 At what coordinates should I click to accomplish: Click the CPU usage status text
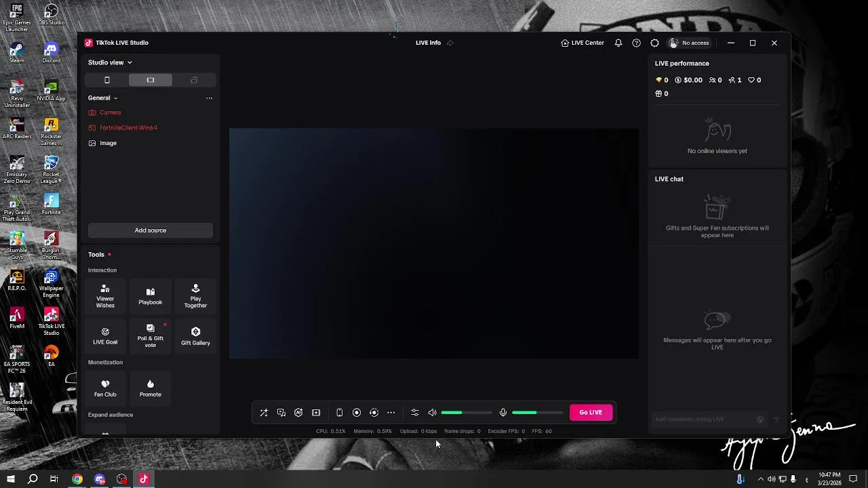tap(330, 431)
